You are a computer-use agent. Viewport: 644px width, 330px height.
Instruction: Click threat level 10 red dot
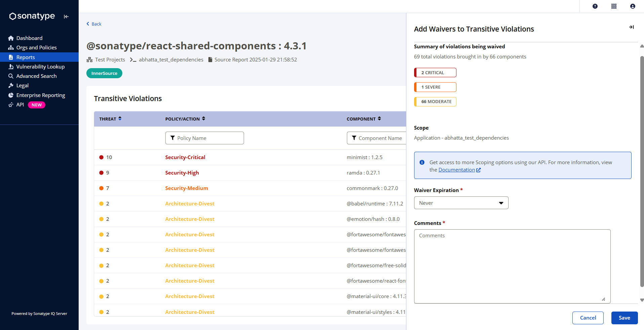[101, 157]
